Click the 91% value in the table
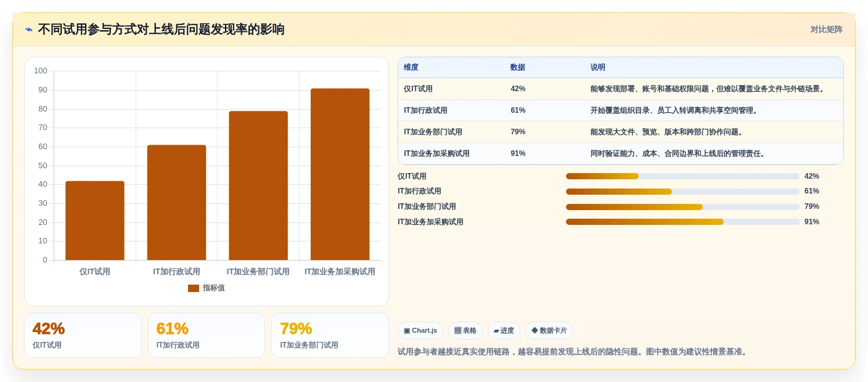The width and height of the screenshot is (868, 382). coord(518,154)
